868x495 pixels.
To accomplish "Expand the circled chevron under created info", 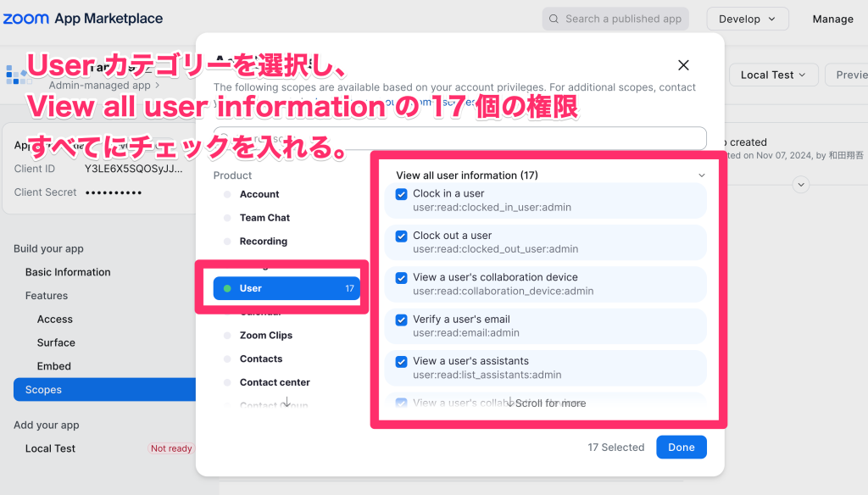I will [x=800, y=184].
